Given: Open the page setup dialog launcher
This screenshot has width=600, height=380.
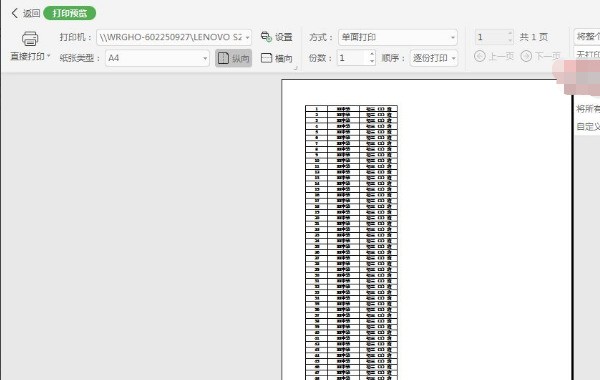Looking at the screenshot, I should pos(295,68).
